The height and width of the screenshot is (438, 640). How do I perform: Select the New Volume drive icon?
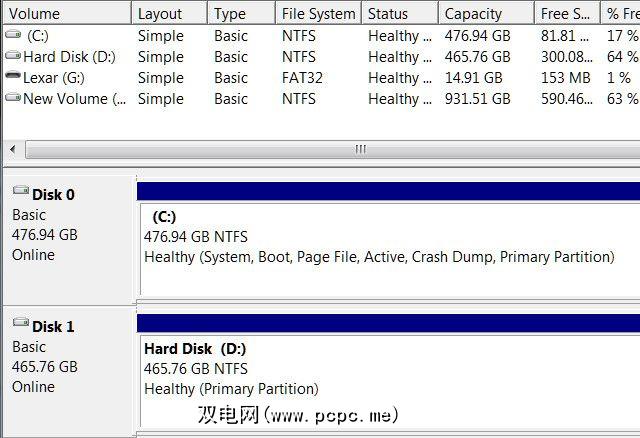click(x=12, y=98)
